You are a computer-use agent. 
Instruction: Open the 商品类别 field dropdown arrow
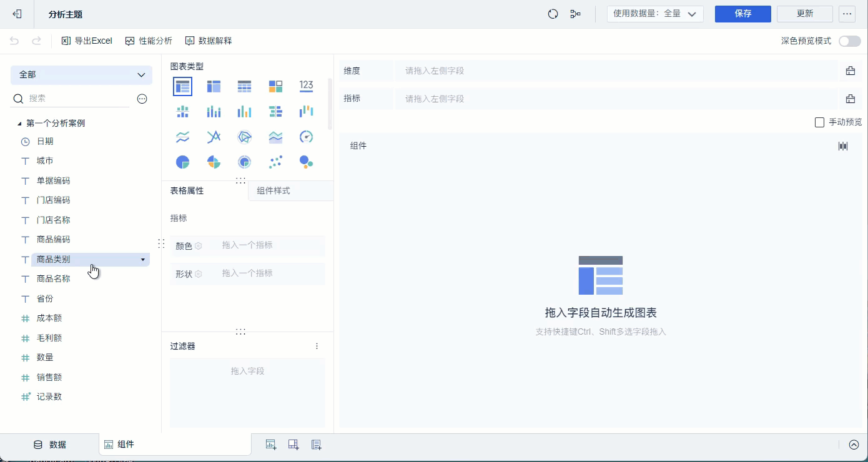click(x=143, y=259)
